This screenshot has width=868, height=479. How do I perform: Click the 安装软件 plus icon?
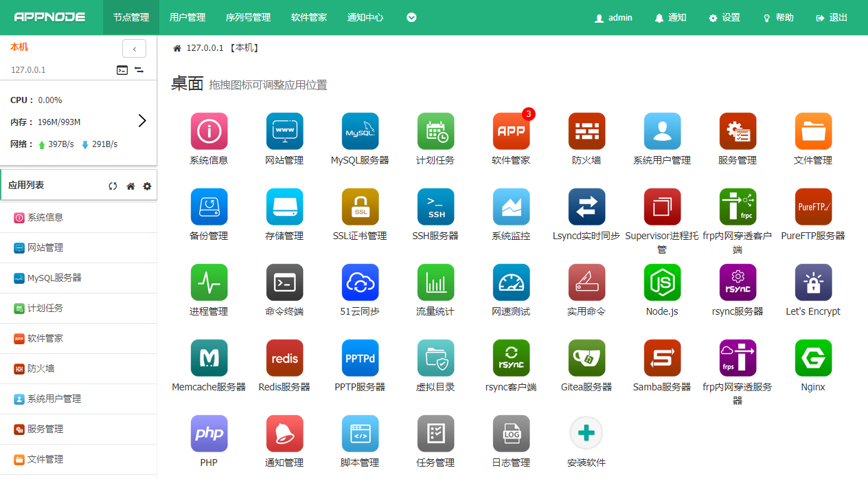coord(586,434)
